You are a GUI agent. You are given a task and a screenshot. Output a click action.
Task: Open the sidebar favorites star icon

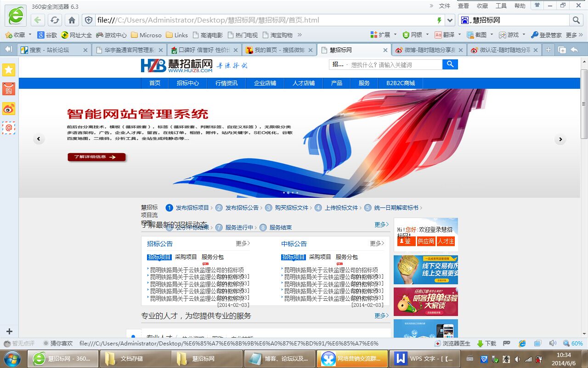coord(9,69)
